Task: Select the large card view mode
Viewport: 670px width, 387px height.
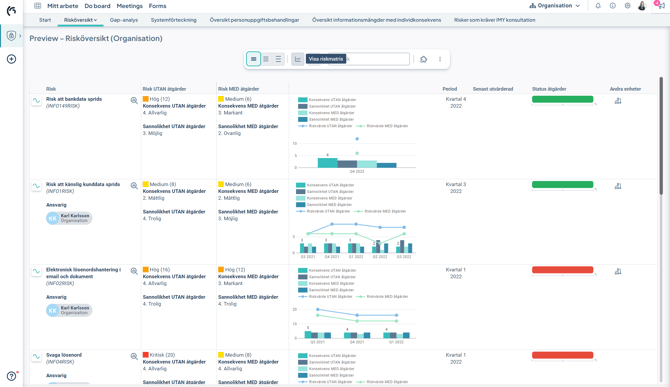Action: click(253, 59)
